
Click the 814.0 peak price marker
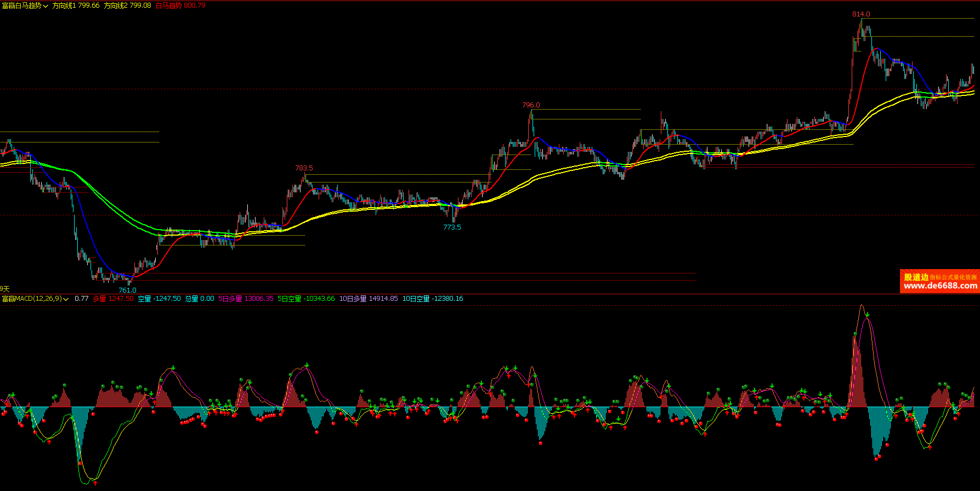click(x=861, y=14)
